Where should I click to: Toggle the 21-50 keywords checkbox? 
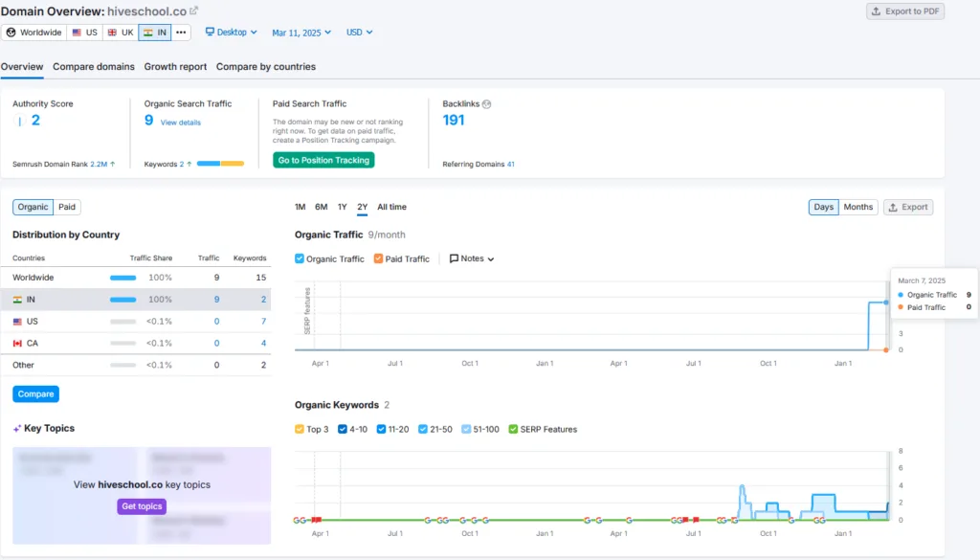pyautogui.click(x=423, y=430)
